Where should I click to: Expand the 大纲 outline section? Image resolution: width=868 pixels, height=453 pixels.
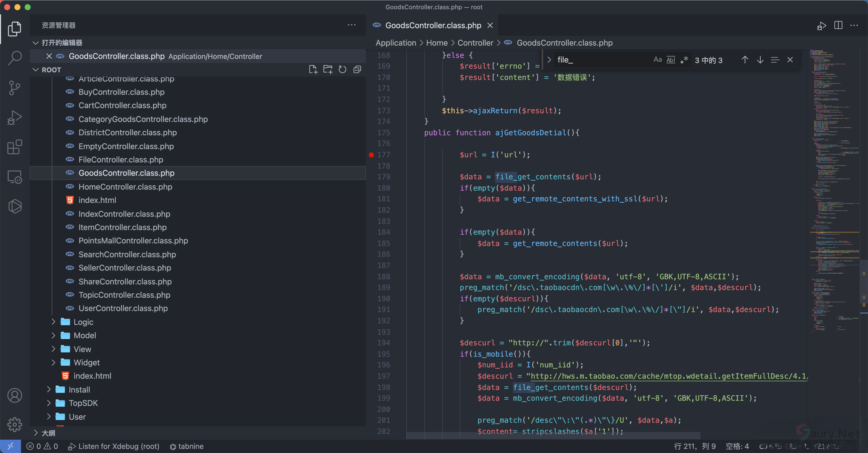tap(48, 433)
